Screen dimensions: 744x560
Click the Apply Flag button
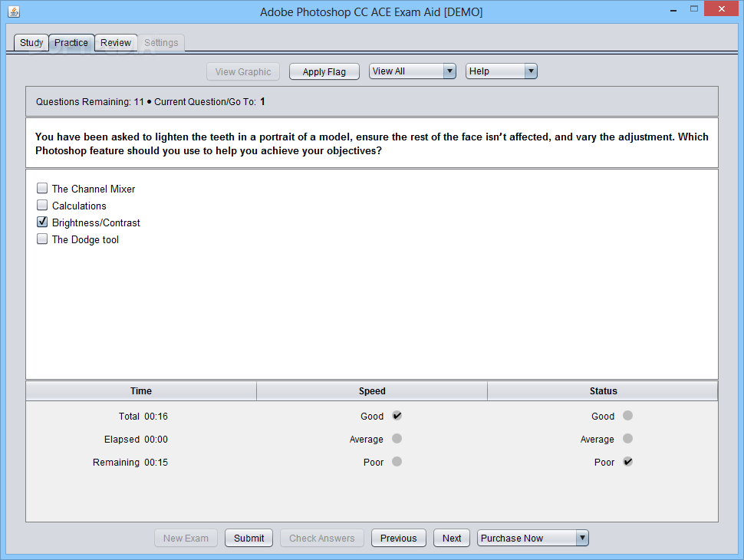324,71
